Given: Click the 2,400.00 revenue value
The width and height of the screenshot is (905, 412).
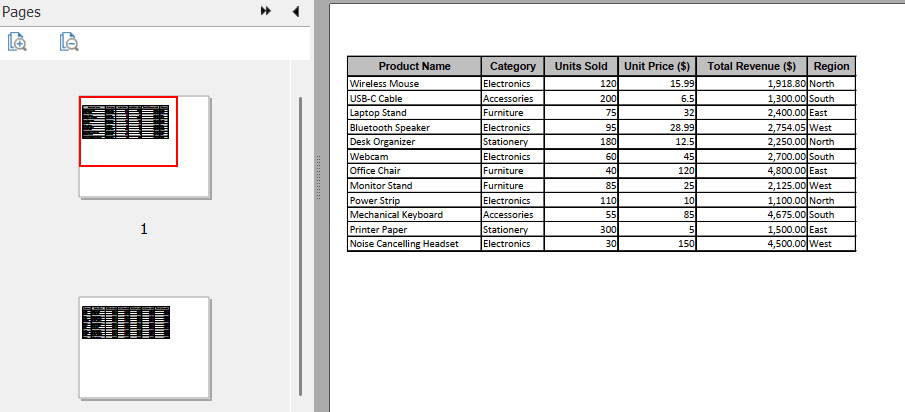Looking at the screenshot, I should point(787,113).
